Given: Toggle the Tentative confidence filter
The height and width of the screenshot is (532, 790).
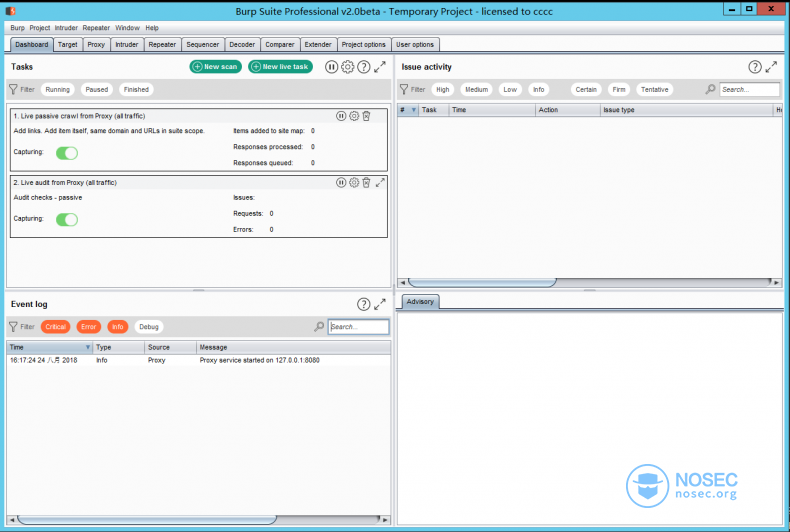Looking at the screenshot, I should coord(654,89).
